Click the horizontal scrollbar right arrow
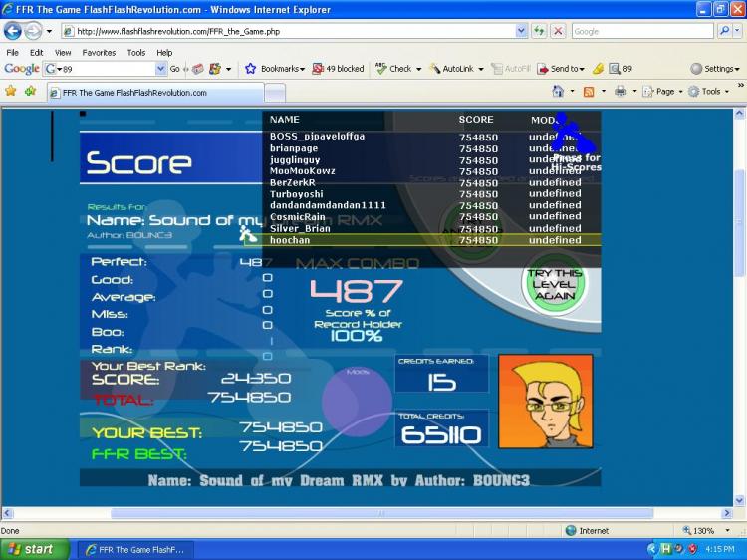 tap(726, 513)
